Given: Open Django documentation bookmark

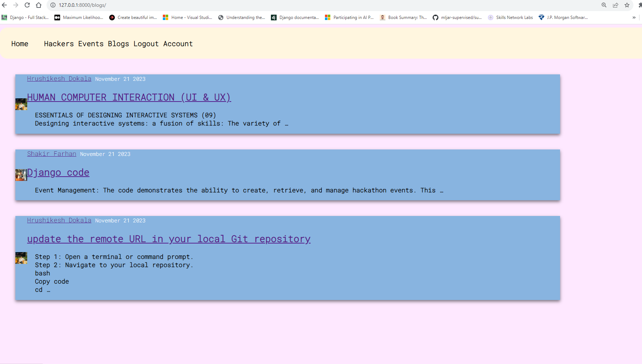Looking at the screenshot, I should click(295, 18).
